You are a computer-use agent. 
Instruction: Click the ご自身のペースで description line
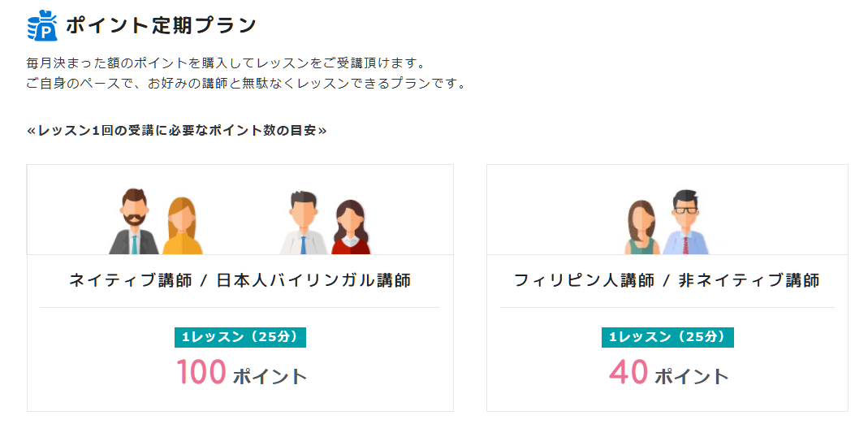(x=246, y=84)
